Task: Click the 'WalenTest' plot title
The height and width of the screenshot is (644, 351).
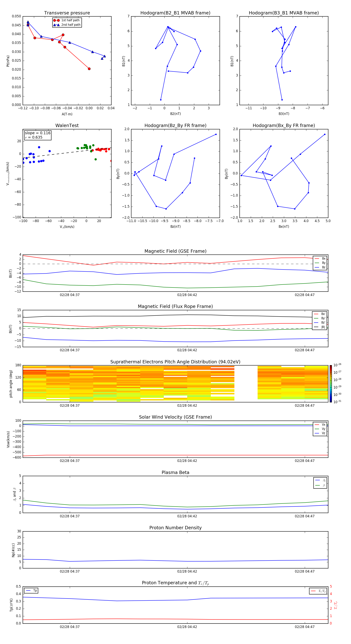Action: point(67,125)
